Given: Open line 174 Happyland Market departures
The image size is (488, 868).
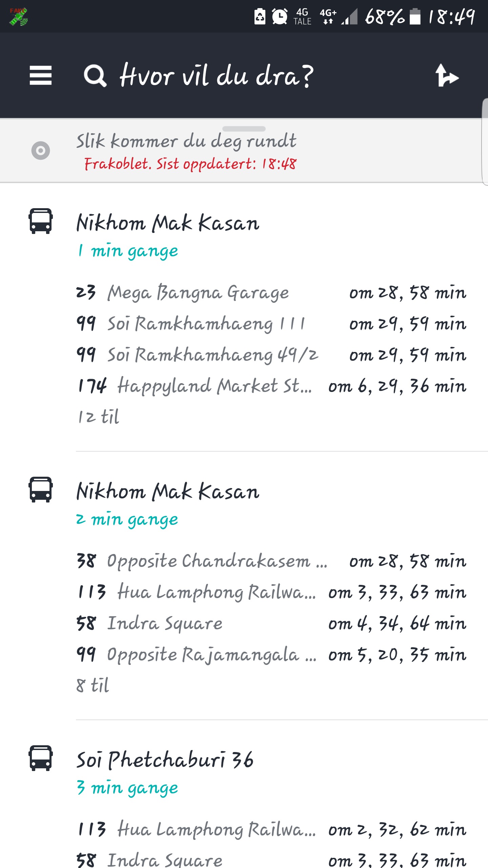Looking at the screenshot, I should (271, 386).
